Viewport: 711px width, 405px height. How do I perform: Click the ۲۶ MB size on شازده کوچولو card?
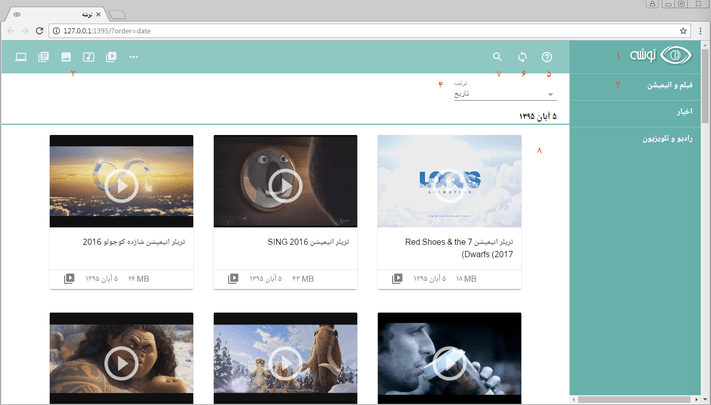click(138, 279)
